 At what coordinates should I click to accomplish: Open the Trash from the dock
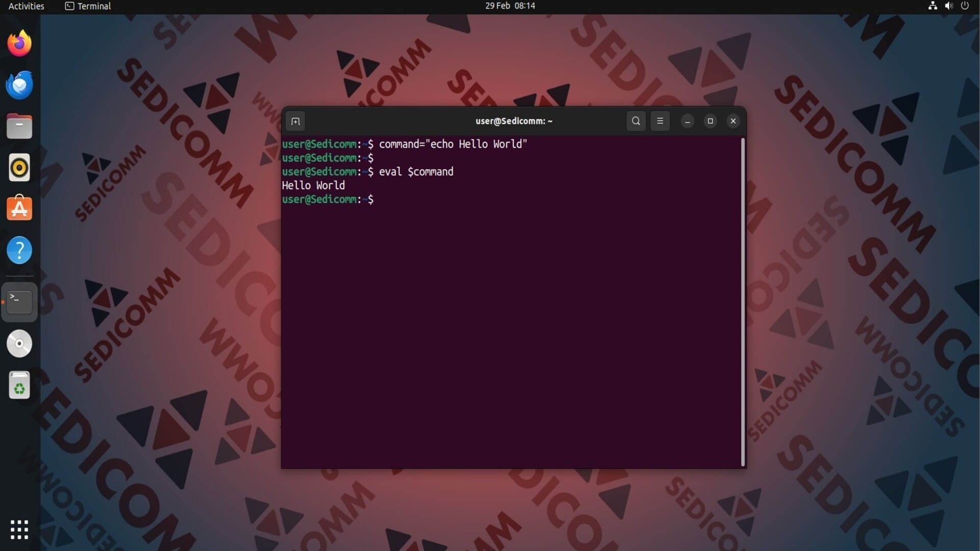coord(19,385)
